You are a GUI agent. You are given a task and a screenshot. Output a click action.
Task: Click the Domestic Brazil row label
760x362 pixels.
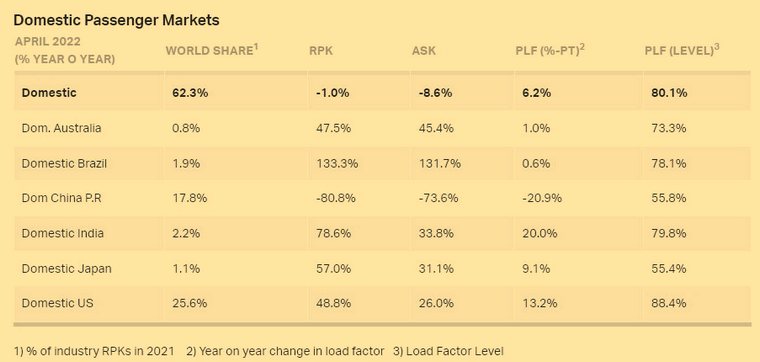coord(64,163)
